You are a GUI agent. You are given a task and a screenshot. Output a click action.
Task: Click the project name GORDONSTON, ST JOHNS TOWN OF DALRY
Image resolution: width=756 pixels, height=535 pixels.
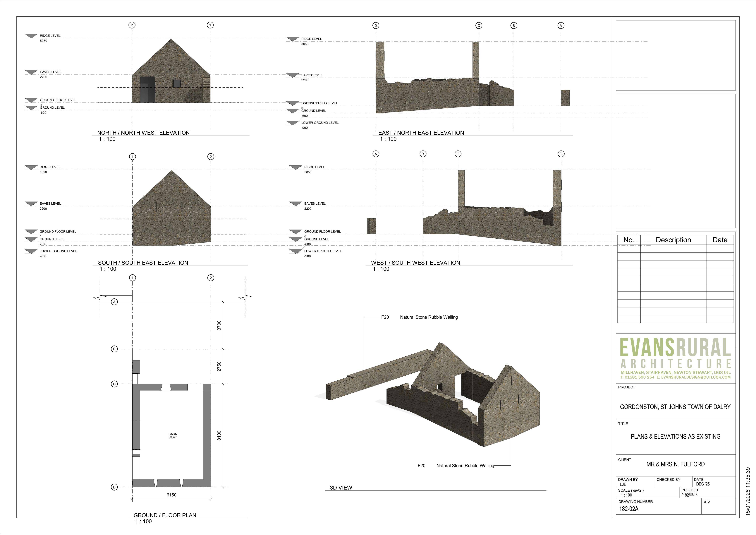[675, 407]
